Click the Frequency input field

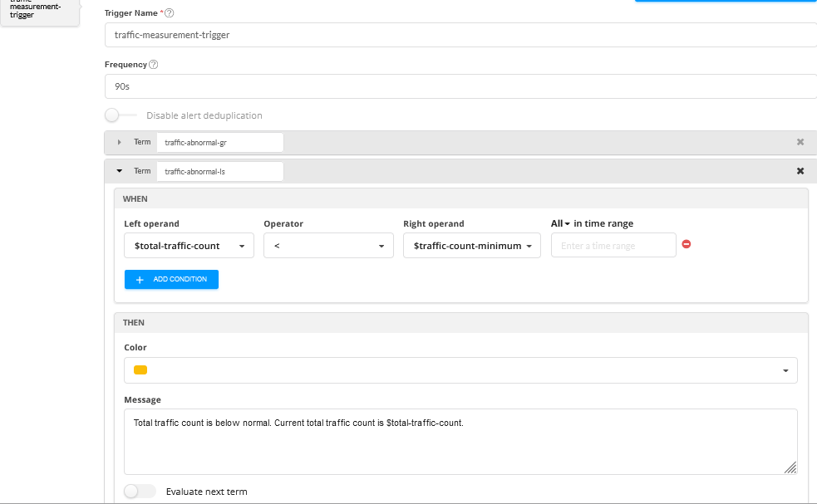point(460,86)
